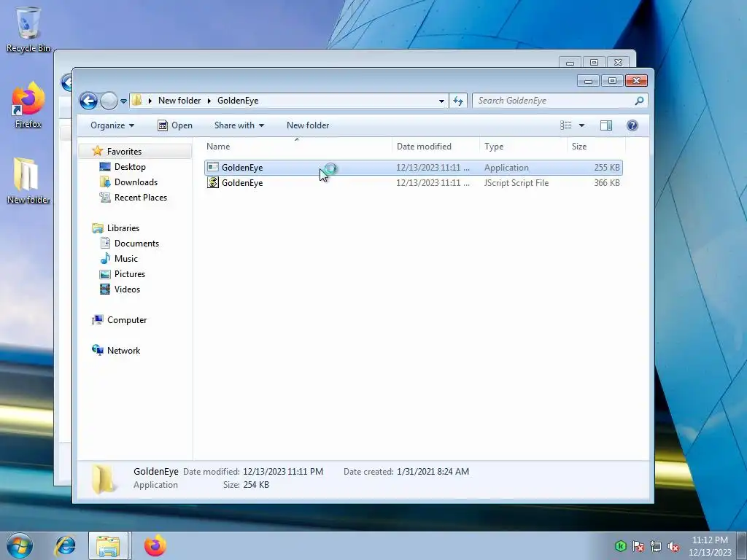
Task: Change your view icon button
Action: pos(565,125)
